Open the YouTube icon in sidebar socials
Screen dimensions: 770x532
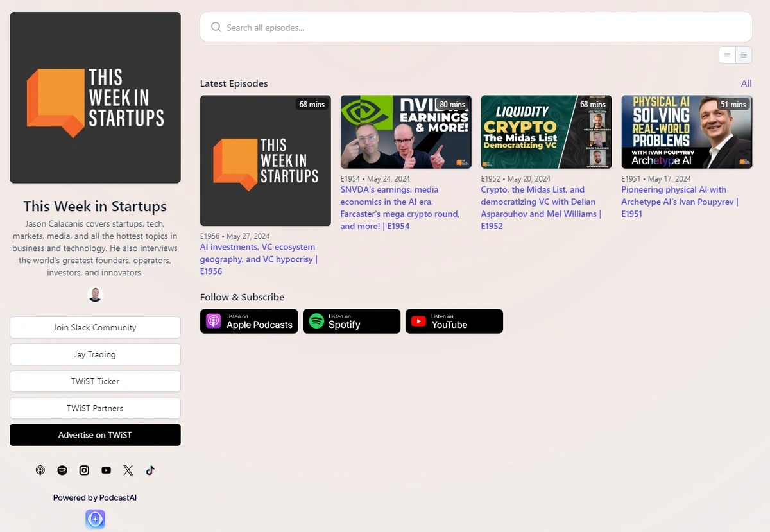[x=106, y=470]
